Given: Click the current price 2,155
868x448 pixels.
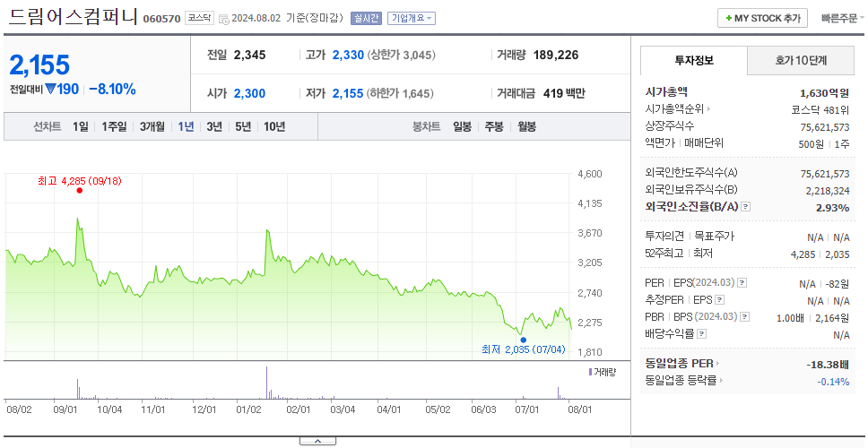Looking at the screenshot, I should (39, 65).
